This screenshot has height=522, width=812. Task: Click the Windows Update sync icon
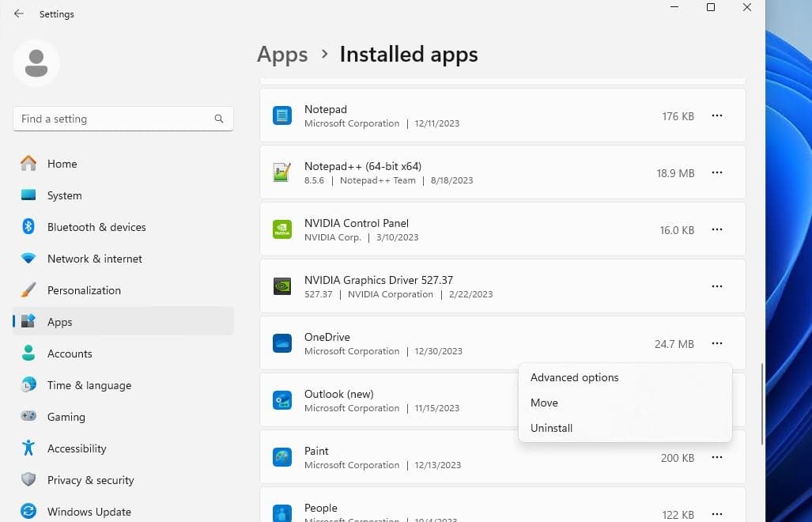28,511
